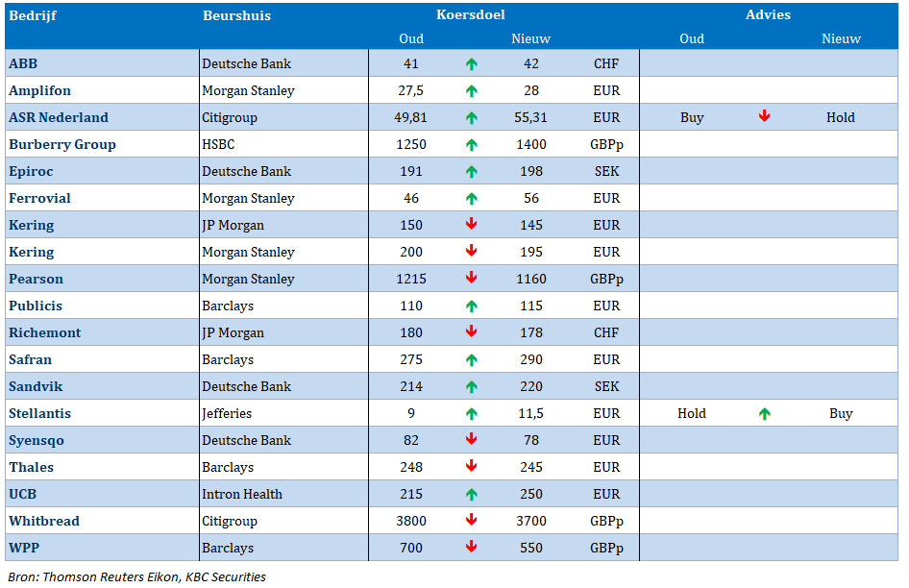Click the new target value 55,31

530,118
